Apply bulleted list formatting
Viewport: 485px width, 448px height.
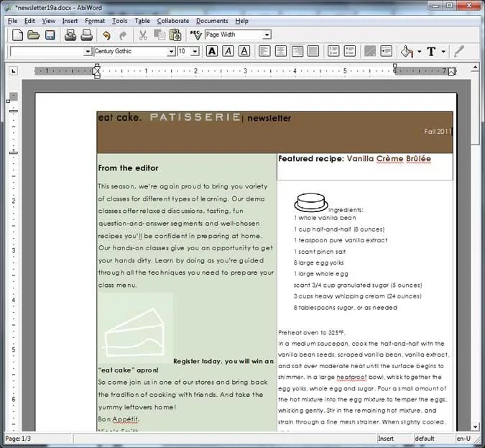[x=349, y=51]
